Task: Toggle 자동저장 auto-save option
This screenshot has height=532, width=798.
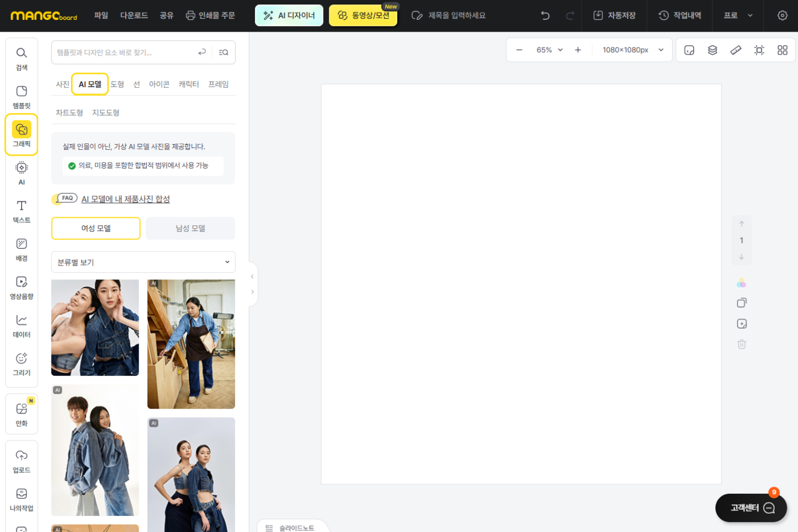Action: pyautogui.click(x=614, y=16)
